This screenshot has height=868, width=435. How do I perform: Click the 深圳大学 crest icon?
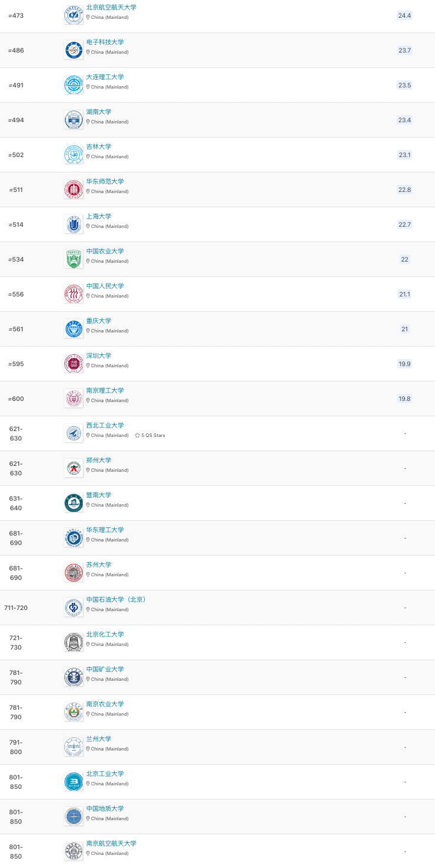pyautogui.click(x=74, y=364)
